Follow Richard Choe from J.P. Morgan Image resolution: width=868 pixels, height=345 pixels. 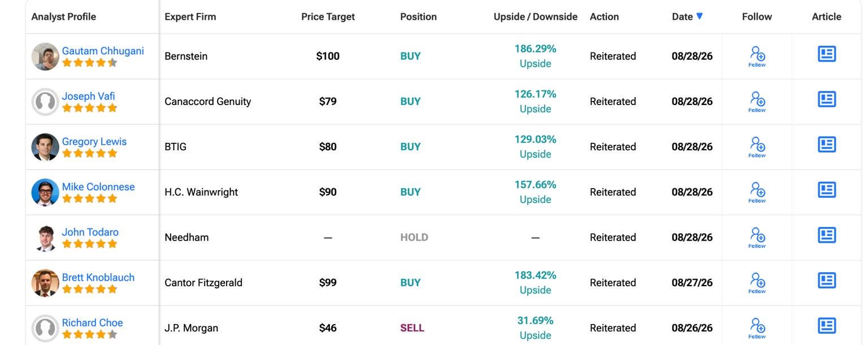tap(757, 328)
